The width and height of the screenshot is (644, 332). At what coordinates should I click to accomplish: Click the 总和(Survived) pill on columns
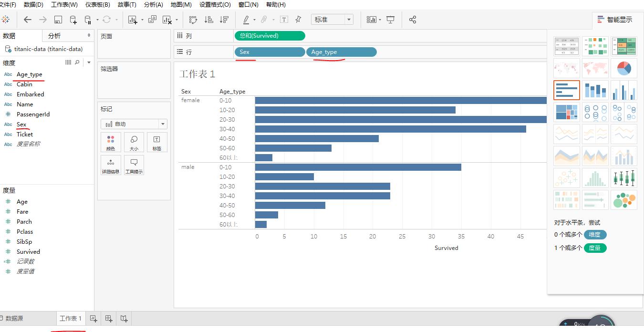pyautogui.click(x=270, y=35)
